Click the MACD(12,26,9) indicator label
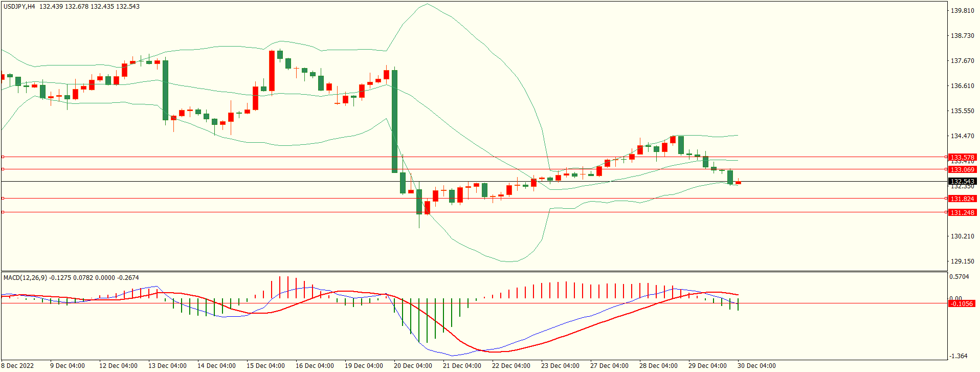The width and height of the screenshot is (980, 372). click(x=25, y=278)
